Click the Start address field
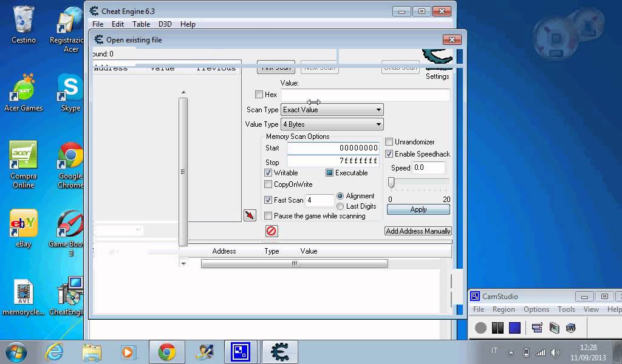 pos(333,148)
